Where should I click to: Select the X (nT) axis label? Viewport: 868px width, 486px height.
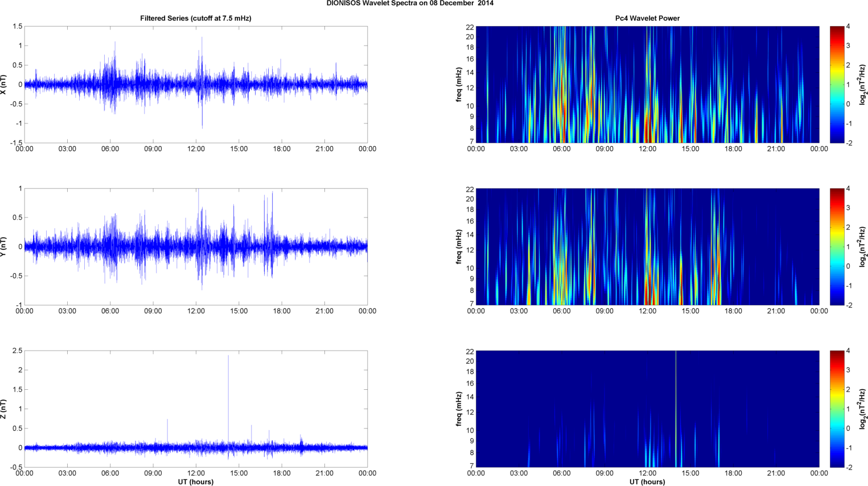pyautogui.click(x=4, y=84)
